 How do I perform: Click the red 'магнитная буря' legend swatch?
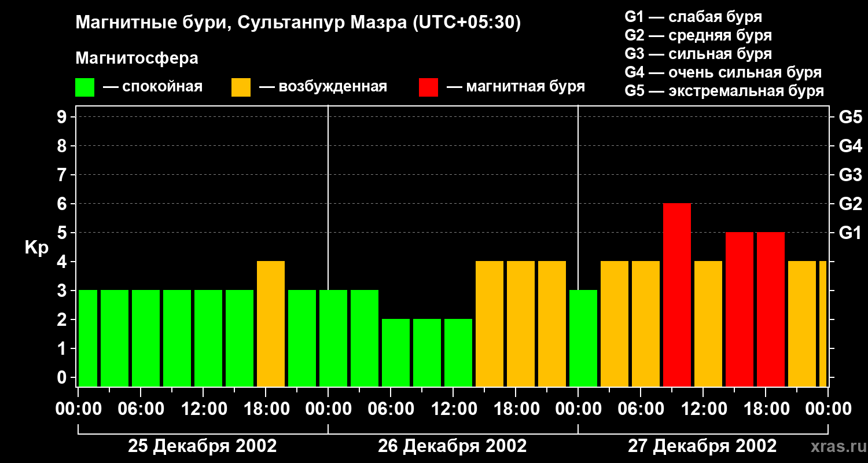[428, 87]
